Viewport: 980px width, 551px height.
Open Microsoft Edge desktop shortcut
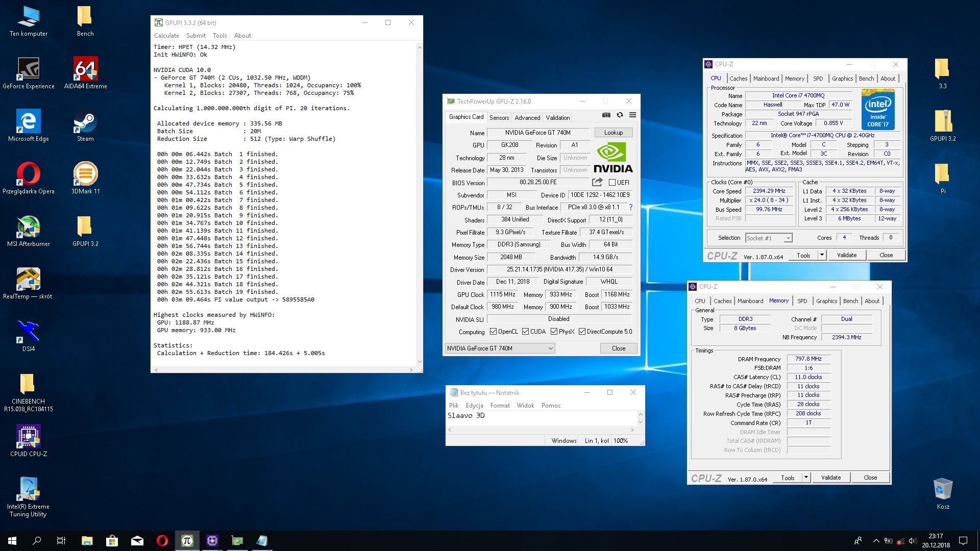coord(29,126)
